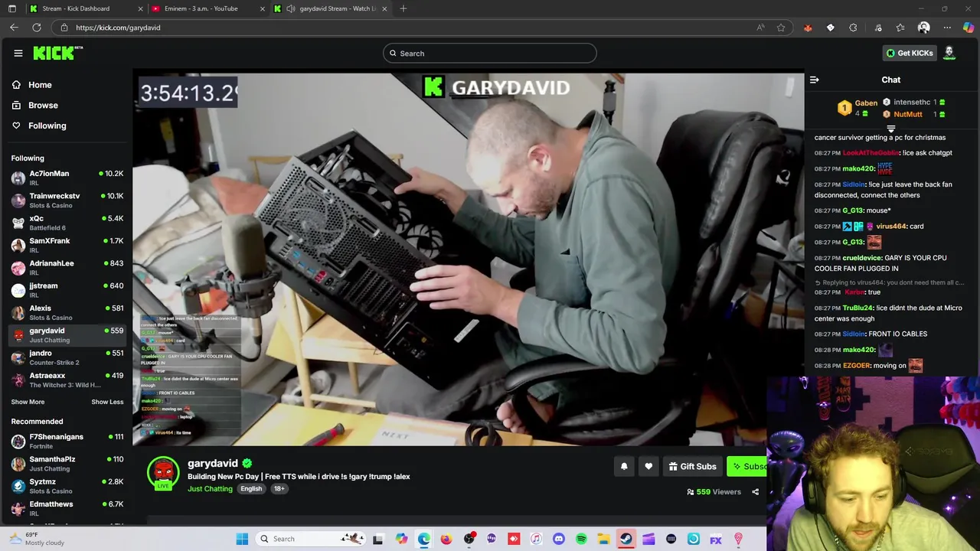Click the garydavid live video player

coord(468,259)
